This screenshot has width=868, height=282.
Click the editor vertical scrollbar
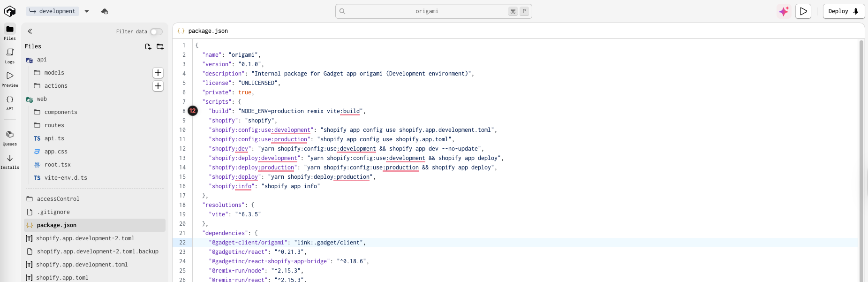(861, 160)
